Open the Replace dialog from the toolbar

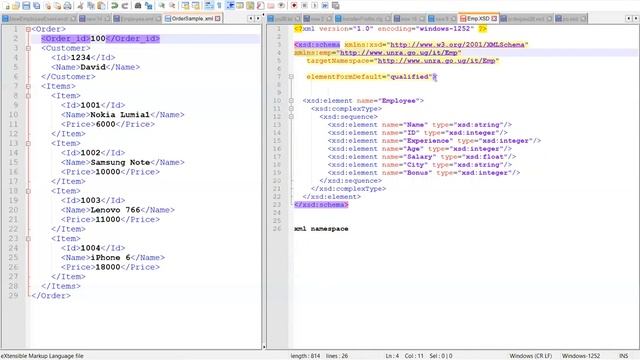(x=149, y=6)
